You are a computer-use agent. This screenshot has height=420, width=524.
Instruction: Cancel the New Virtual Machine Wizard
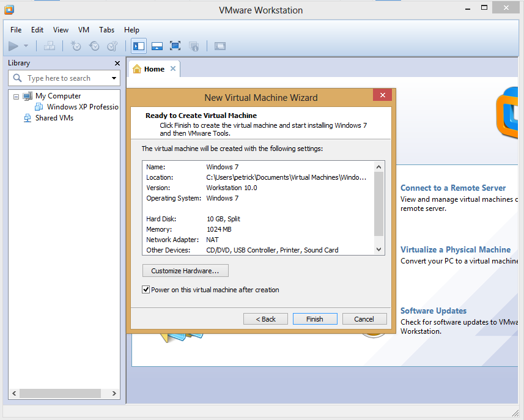(364, 319)
